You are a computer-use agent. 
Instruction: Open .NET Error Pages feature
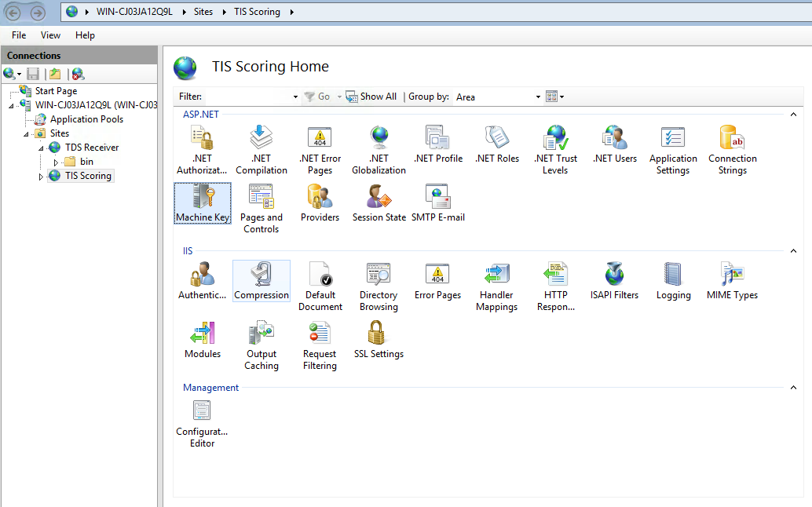320,150
